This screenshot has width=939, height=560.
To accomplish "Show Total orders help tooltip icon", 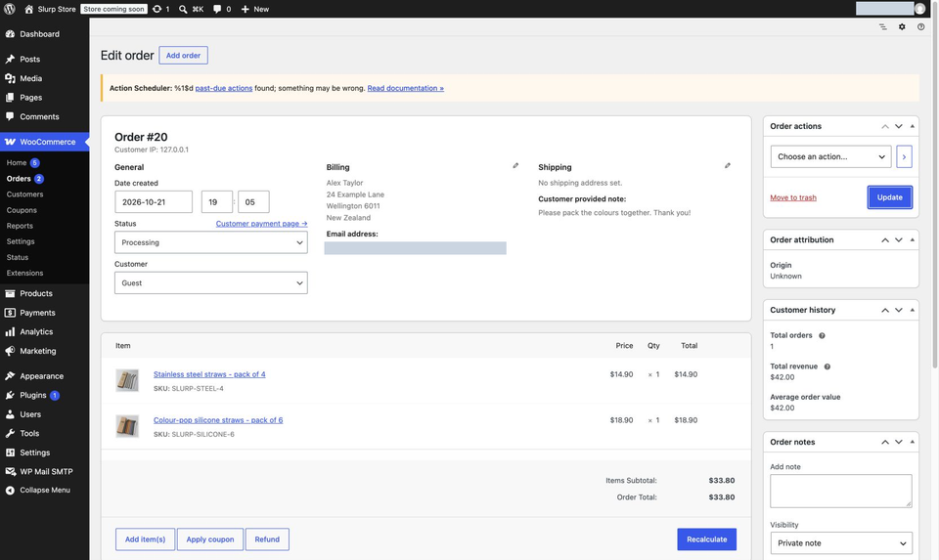I will click(822, 335).
